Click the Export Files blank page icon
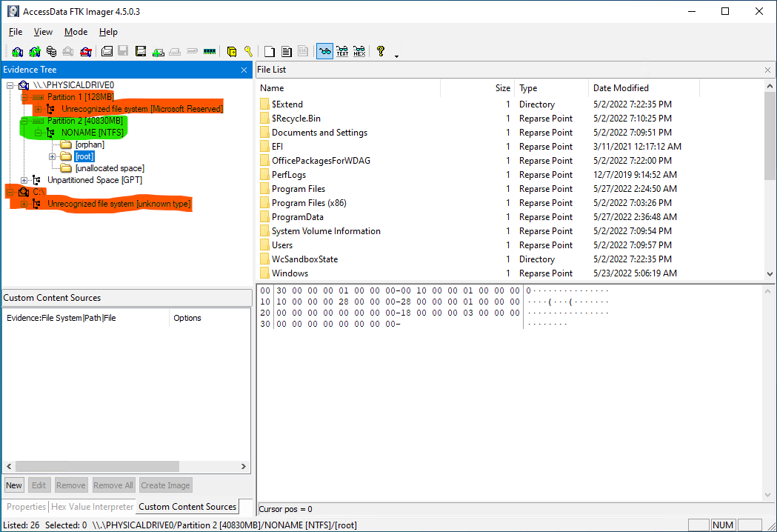Image resolution: width=777 pixels, height=532 pixels. [270, 51]
